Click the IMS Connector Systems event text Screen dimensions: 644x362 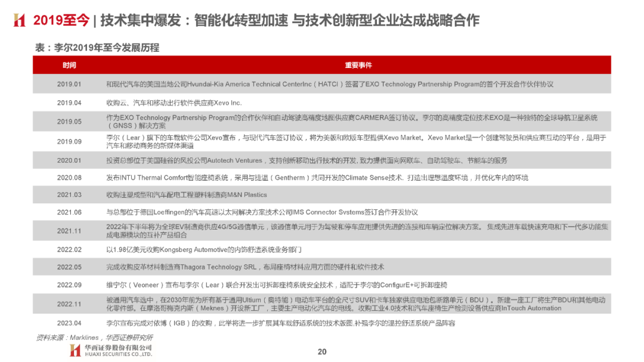pos(262,212)
